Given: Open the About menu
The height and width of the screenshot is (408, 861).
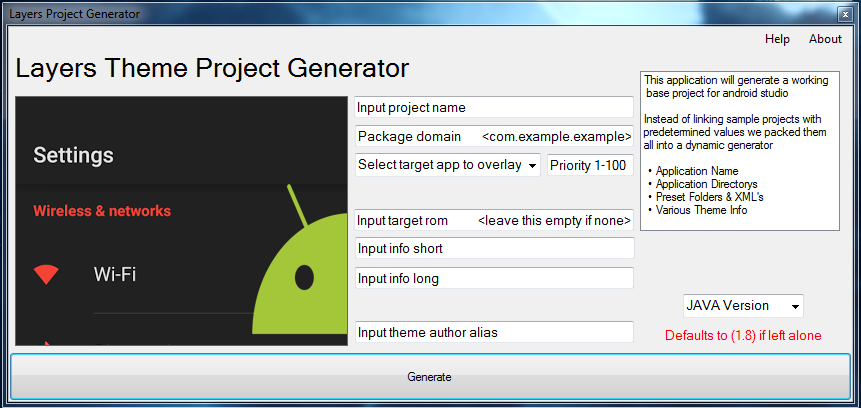Looking at the screenshot, I should point(825,39).
